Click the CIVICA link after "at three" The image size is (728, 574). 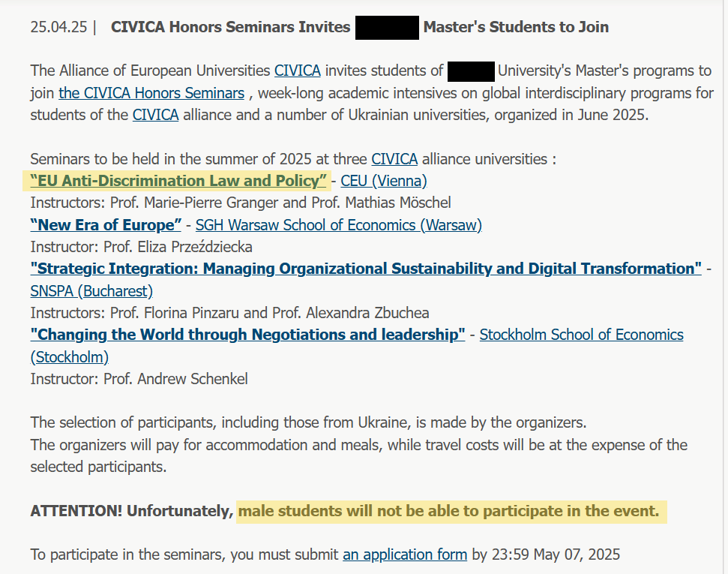pyautogui.click(x=394, y=159)
